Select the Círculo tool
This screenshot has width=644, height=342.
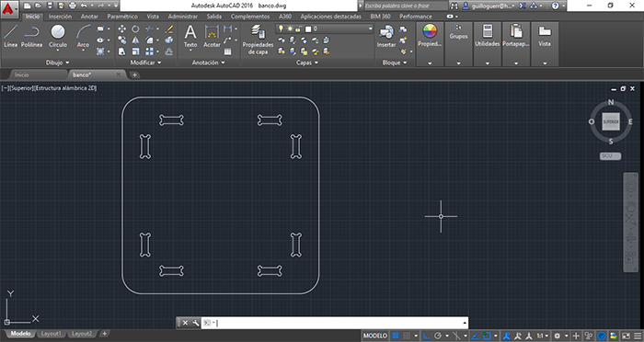(x=58, y=36)
